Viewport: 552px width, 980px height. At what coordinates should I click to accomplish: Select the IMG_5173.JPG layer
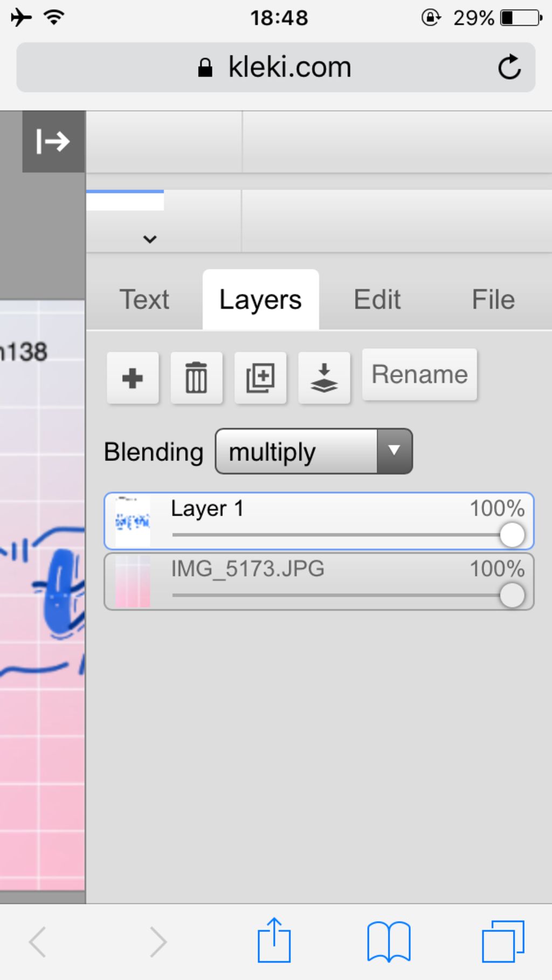[x=319, y=582]
